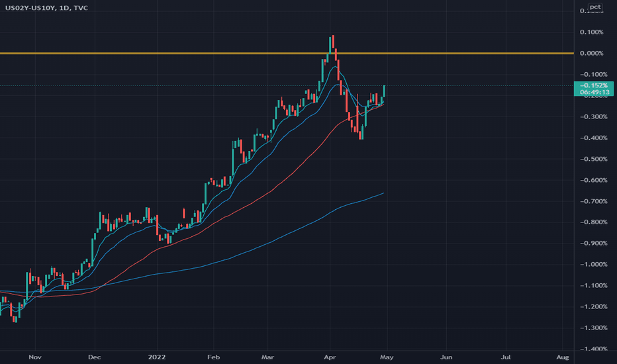
Task: Click the -0.600% price axis label
Action: [x=593, y=180]
